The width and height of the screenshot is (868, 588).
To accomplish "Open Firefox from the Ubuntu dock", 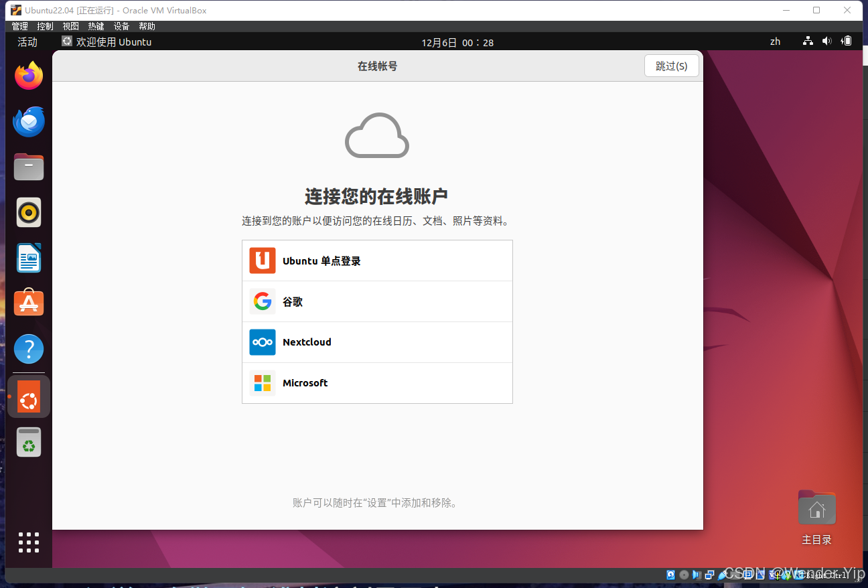I will click(x=29, y=76).
